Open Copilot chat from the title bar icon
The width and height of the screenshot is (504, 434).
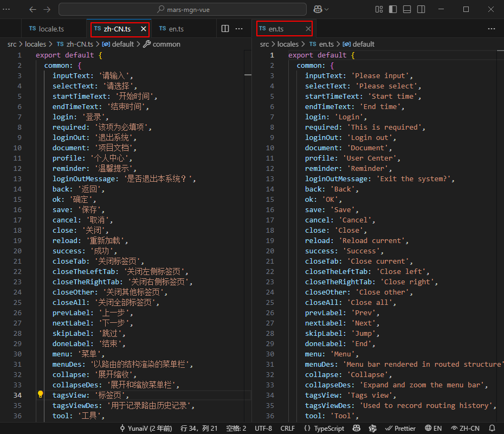318,9
